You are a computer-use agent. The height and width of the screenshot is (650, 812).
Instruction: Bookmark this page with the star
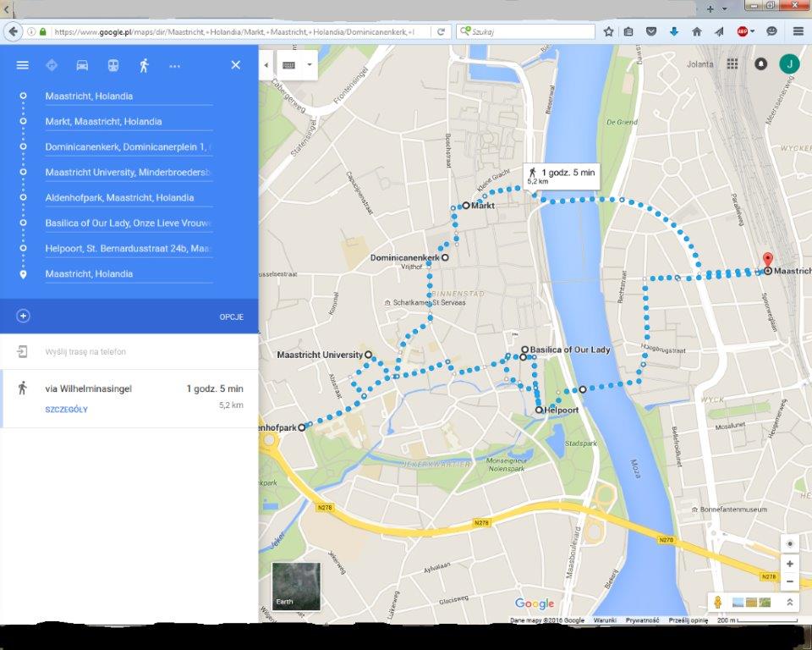[x=608, y=31]
